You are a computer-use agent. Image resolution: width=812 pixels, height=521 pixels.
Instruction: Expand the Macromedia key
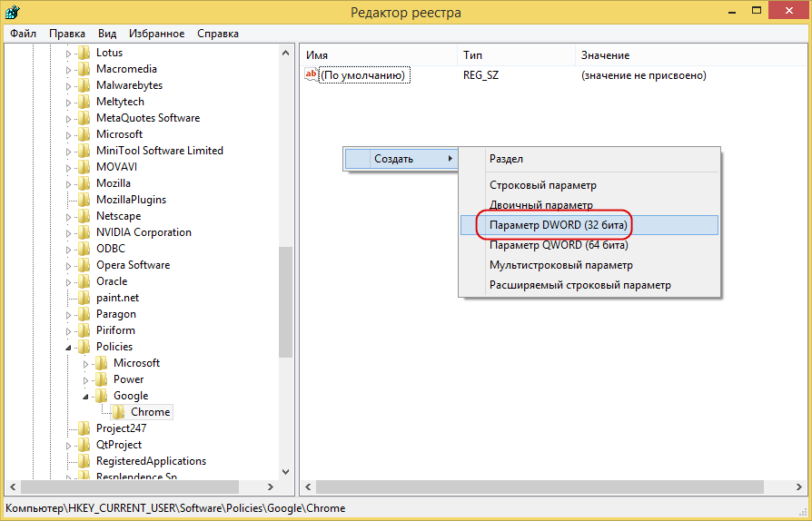pos(69,70)
